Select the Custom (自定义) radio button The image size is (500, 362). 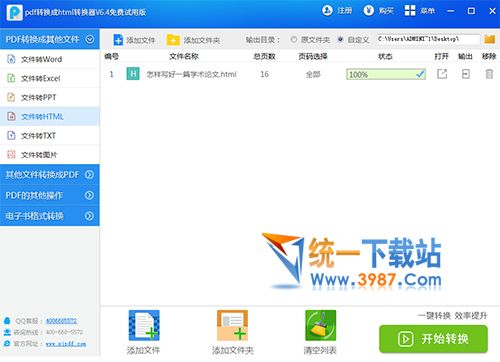tap(340, 39)
